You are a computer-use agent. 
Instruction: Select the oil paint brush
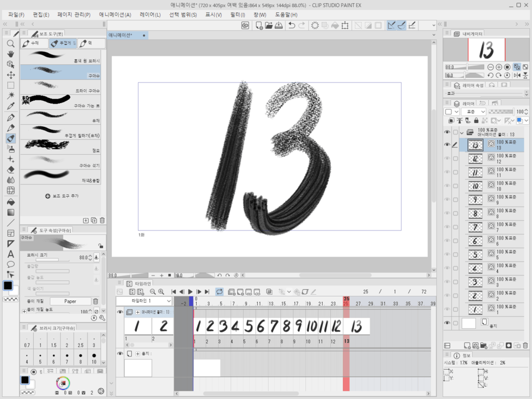pyautogui.click(x=61, y=117)
